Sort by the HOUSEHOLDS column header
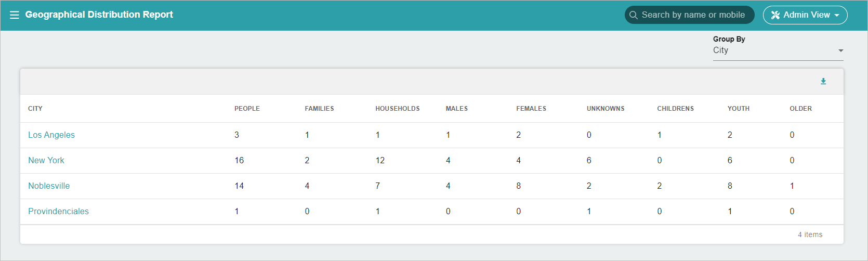Viewport: 868px width, 261px height. point(398,109)
